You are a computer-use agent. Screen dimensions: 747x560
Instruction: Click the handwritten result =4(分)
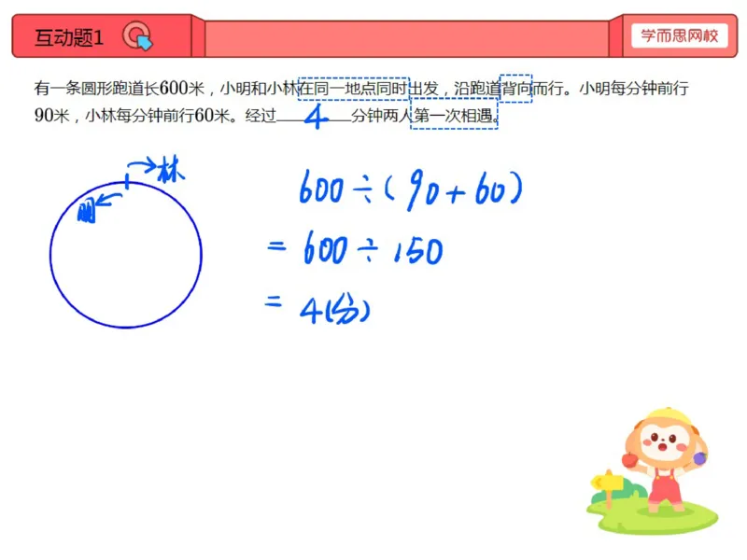(317, 310)
